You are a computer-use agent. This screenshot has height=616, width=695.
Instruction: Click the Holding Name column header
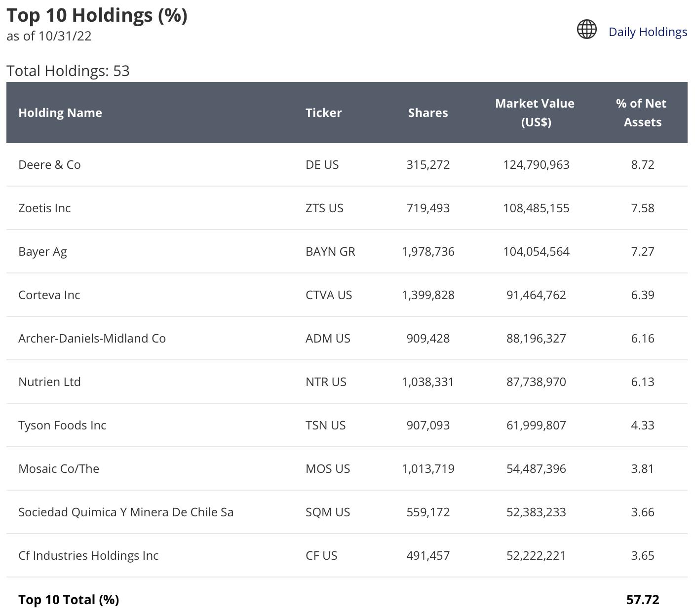point(60,113)
